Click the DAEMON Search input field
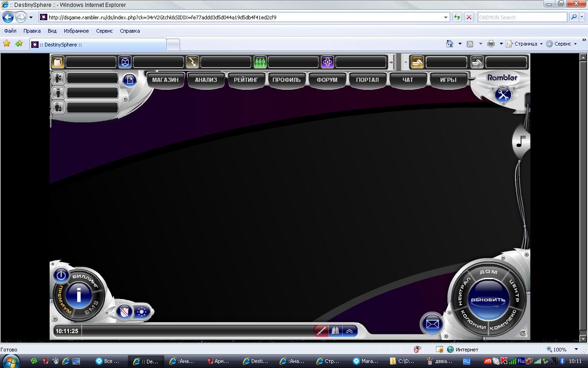This screenshot has height=368, width=588. click(x=521, y=17)
